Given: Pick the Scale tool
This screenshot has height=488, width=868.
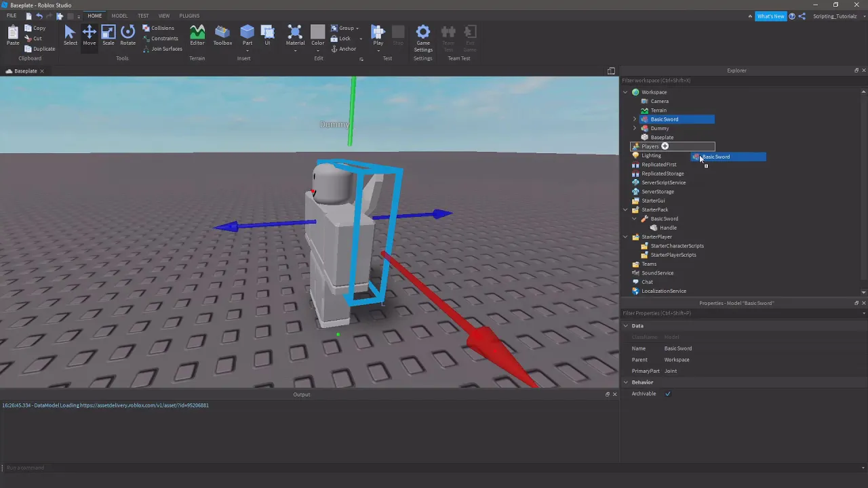Looking at the screenshot, I should click(108, 35).
